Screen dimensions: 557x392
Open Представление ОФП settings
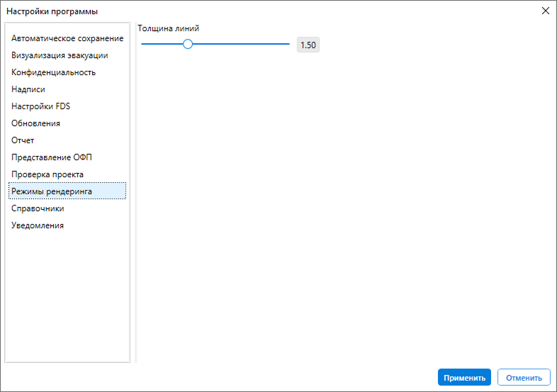pyautogui.click(x=67, y=157)
